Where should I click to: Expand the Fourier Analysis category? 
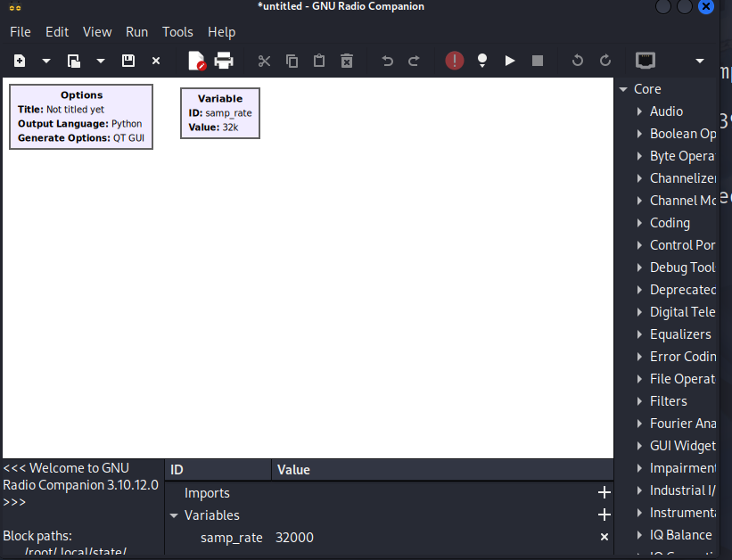(x=639, y=424)
